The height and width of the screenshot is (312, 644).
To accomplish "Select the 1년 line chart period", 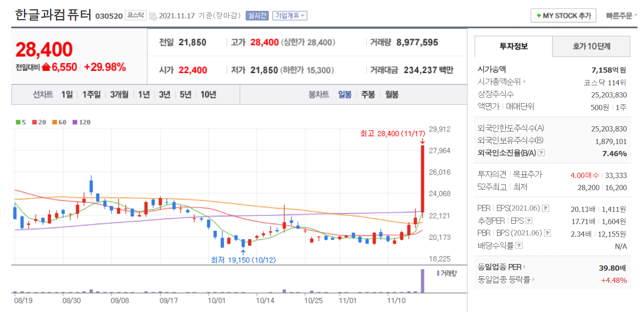I will click(144, 94).
